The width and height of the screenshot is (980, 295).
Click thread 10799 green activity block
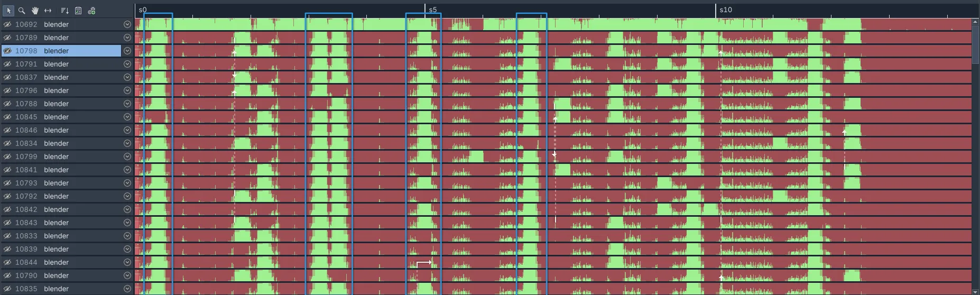pos(476,156)
